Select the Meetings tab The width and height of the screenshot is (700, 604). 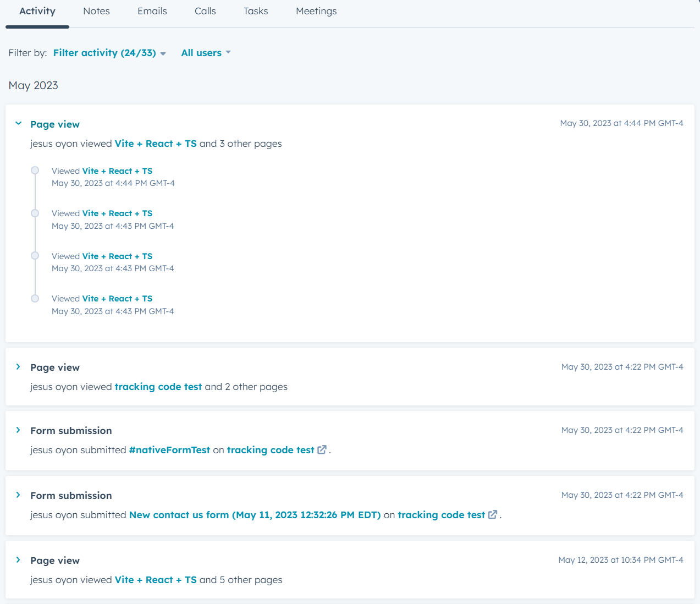(x=316, y=11)
